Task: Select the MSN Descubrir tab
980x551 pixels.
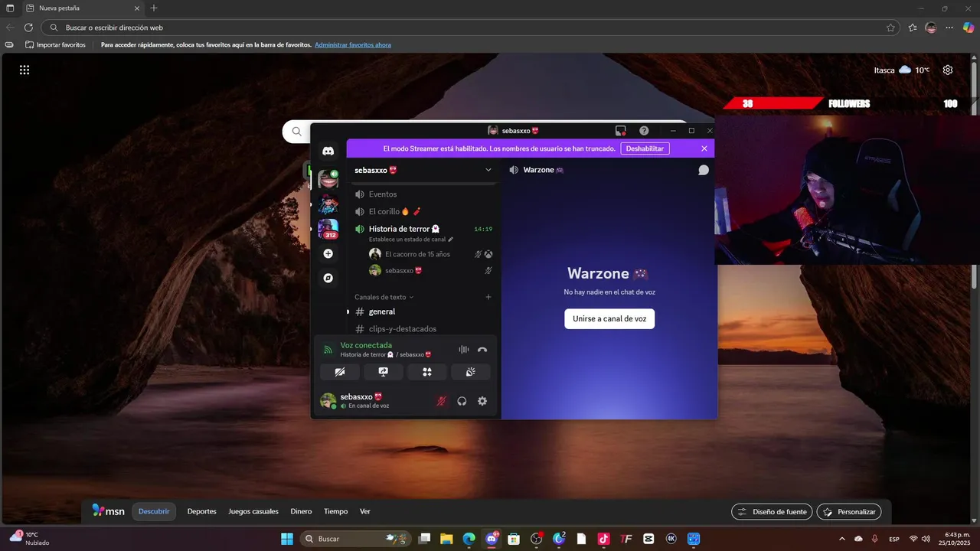Action: [x=154, y=511]
